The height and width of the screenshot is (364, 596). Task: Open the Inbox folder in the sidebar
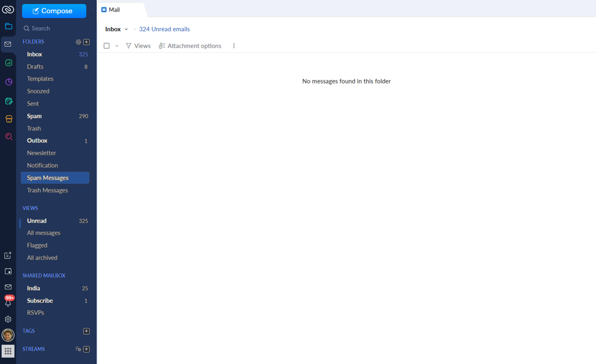click(55, 54)
